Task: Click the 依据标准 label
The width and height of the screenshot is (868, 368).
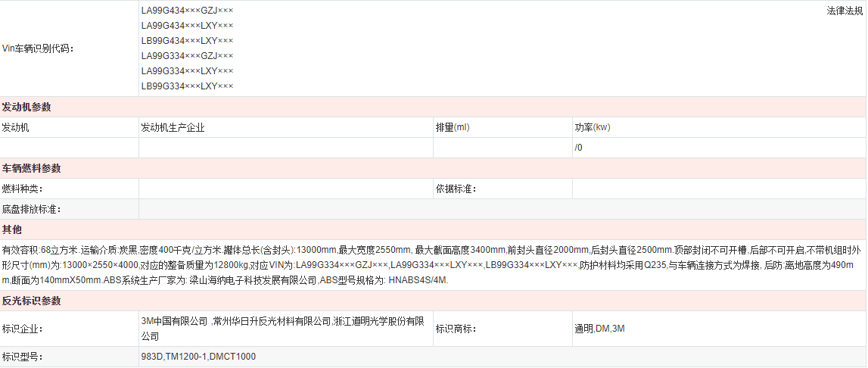Action: 456,189
